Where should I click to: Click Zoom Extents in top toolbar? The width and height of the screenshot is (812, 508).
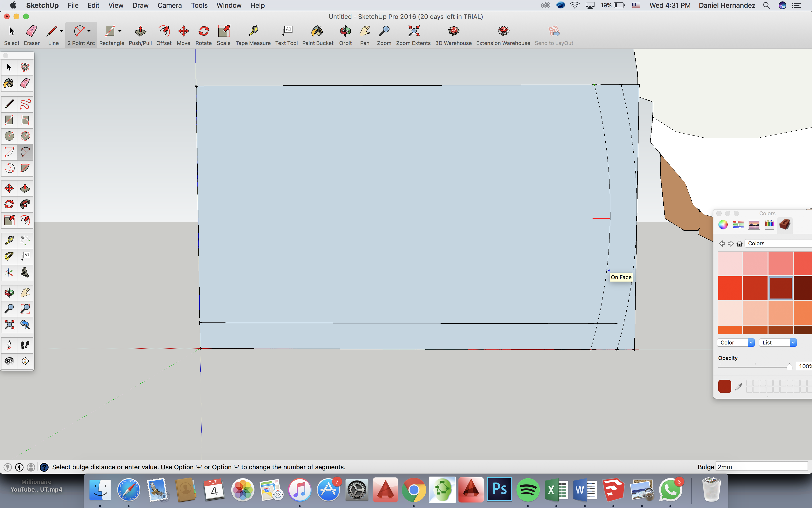click(x=413, y=35)
